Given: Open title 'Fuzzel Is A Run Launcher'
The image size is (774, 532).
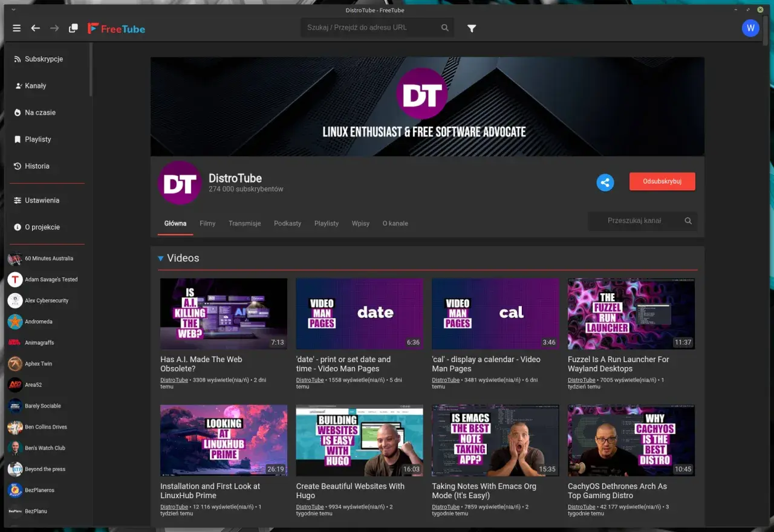Looking at the screenshot, I should click(x=619, y=364).
